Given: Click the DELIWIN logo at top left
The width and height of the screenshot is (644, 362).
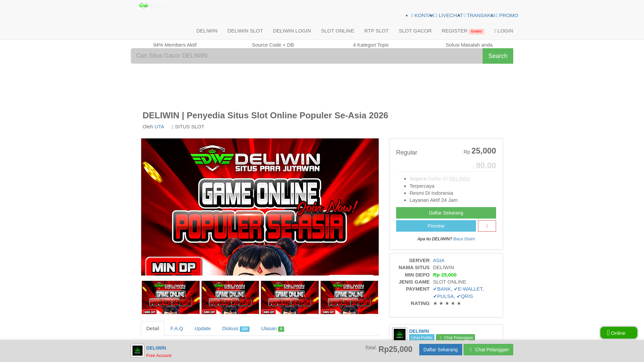Looking at the screenshot, I should [x=154, y=6].
